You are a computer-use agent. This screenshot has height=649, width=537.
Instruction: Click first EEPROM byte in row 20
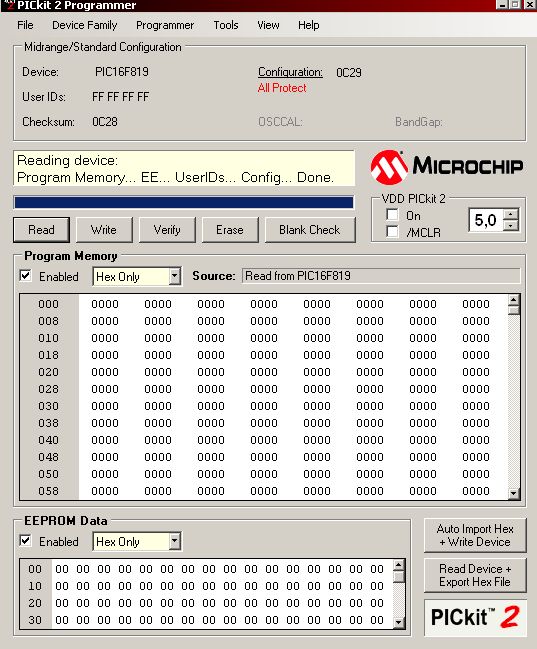tap(62, 603)
